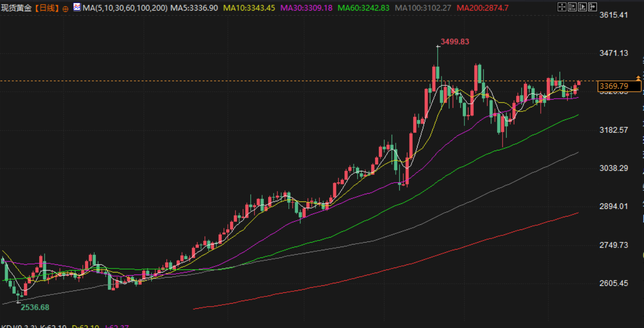Image resolution: width=644 pixels, height=328 pixels.
Task: Click the orange up arrow above the 3369.79 tag
Action: click(638, 78)
